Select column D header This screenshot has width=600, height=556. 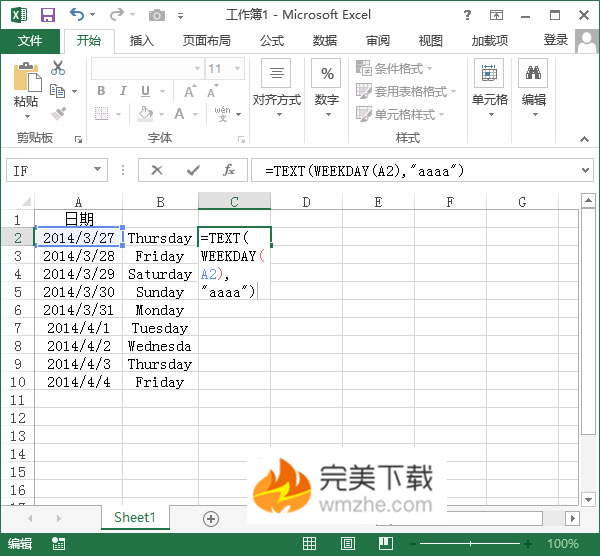[306, 201]
